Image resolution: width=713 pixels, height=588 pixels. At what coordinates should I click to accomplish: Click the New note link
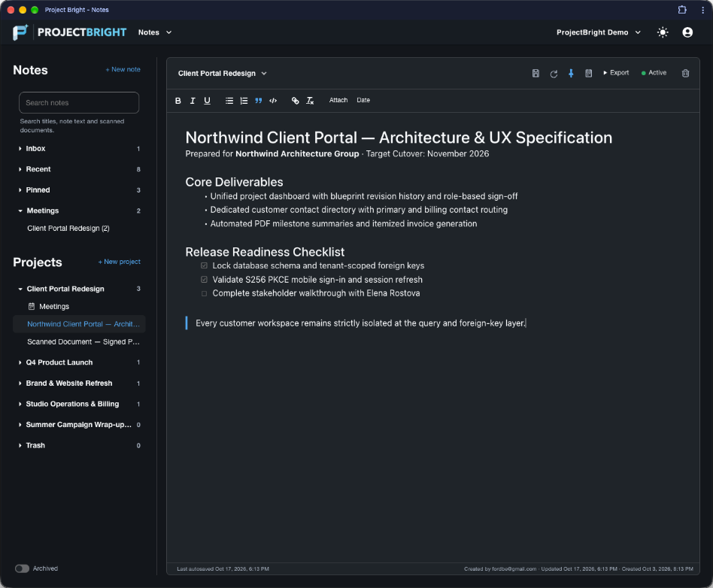coord(123,70)
